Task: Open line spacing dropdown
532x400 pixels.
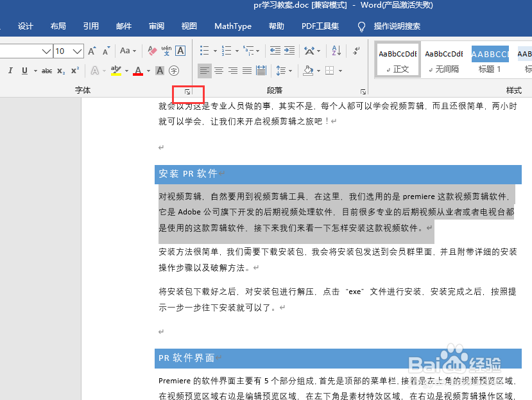Action: [284, 71]
